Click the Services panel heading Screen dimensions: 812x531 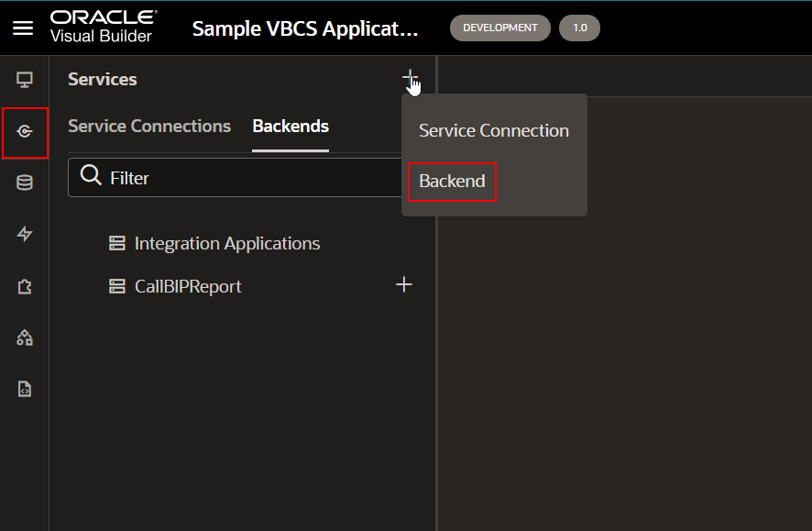[x=103, y=79]
